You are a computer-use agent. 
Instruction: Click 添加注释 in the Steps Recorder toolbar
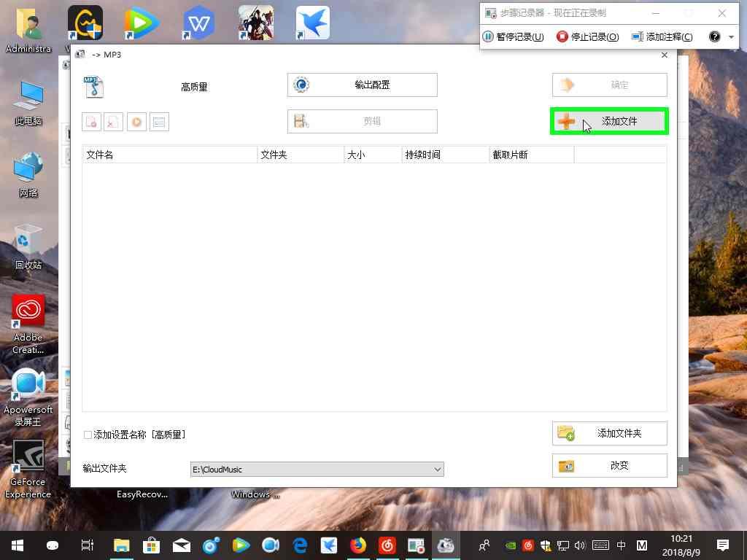coord(662,36)
